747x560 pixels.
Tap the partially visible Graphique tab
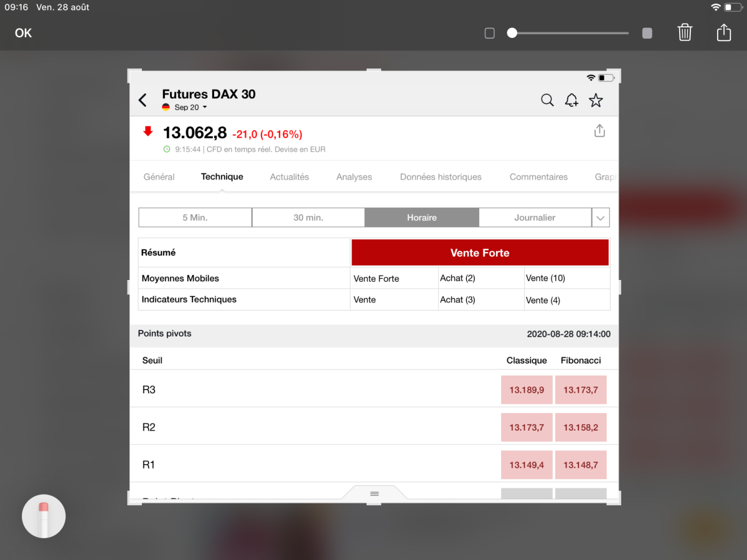[606, 177]
